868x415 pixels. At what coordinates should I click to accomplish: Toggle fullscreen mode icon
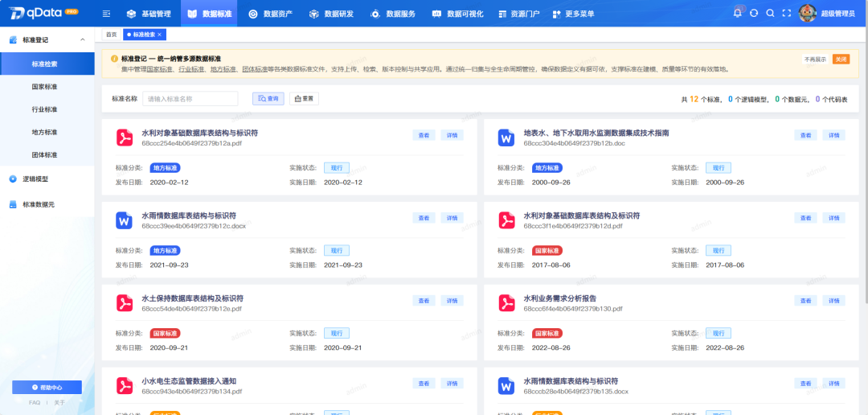(x=786, y=14)
